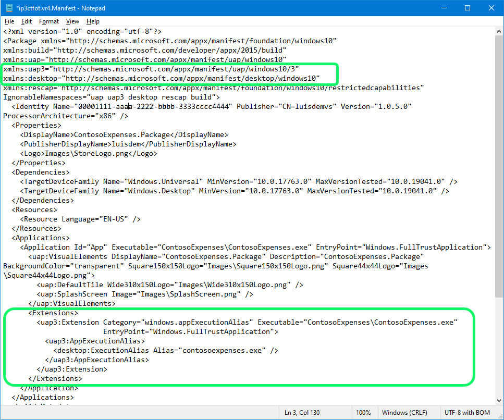Screen dimensions: 504x420
Task: Click the uap:VisualElements DisplayName line
Action: pyautogui.click(x=226, y=256)
